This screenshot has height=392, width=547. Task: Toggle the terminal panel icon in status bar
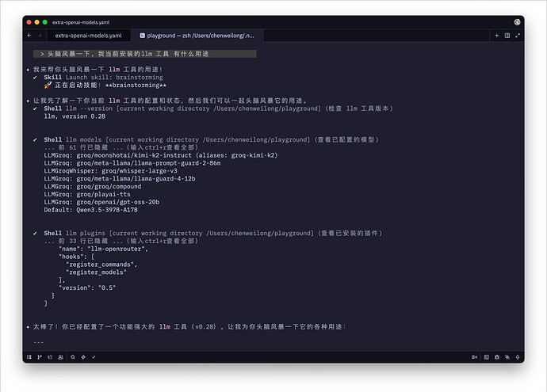(x=485, y=357)
